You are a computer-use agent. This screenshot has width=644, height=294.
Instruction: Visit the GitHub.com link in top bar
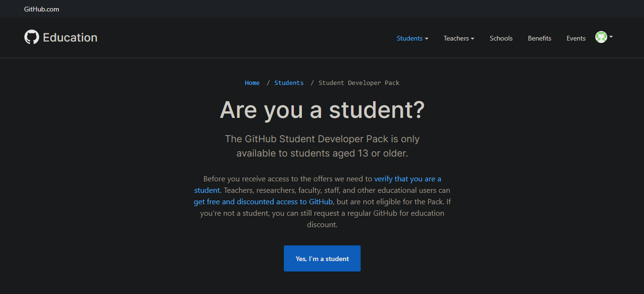pos(42,9)
